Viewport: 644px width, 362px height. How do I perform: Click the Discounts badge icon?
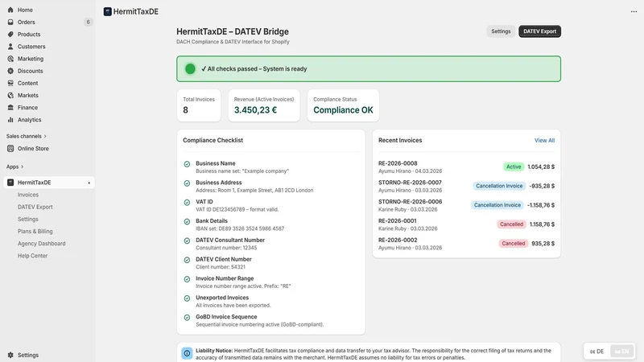pyautogui.click(x=10, y=71)
